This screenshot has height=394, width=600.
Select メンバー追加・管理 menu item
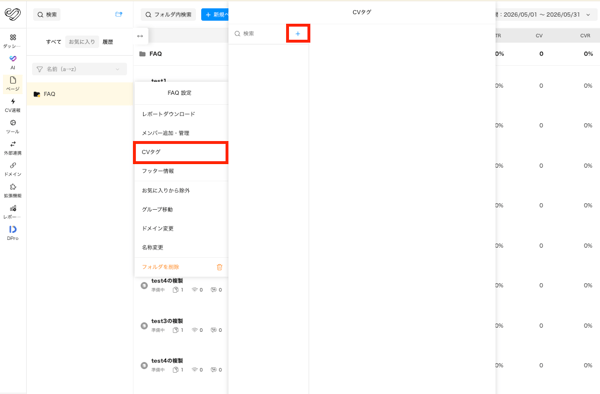181,133
